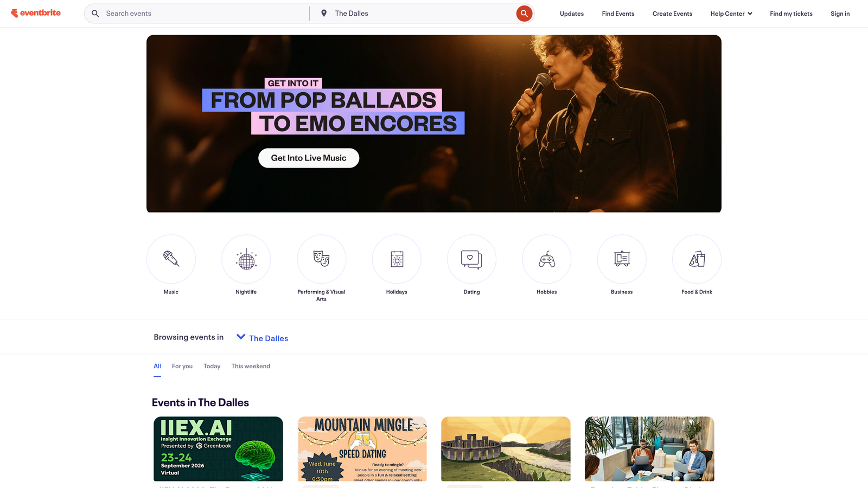Image resolution: width=868 pixels, height=488 pixels.
Task: Open Updates in top navigation
Action: [572, 14]
